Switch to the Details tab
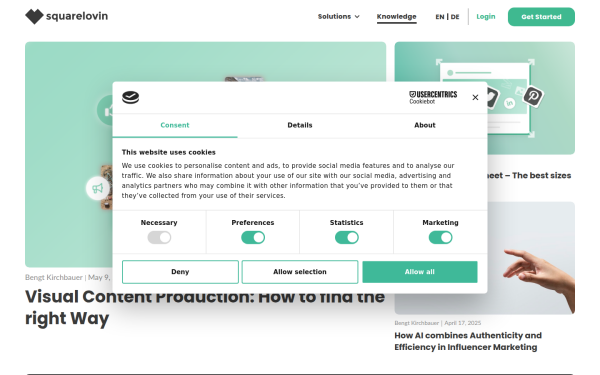The width and height of the screenshot is (600, 375). pyautogui.click(x=300, y=126)
